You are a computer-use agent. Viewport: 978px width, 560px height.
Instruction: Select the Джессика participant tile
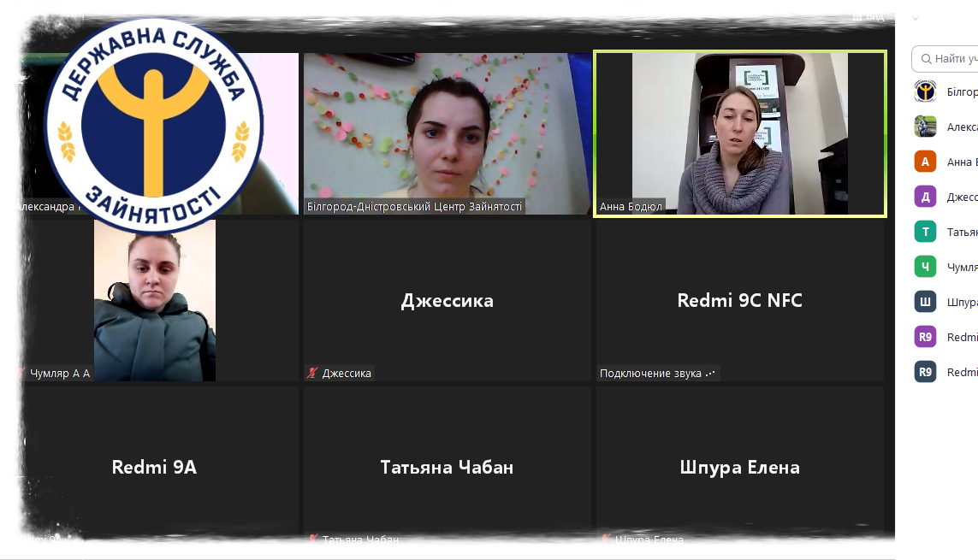(447, 300)
